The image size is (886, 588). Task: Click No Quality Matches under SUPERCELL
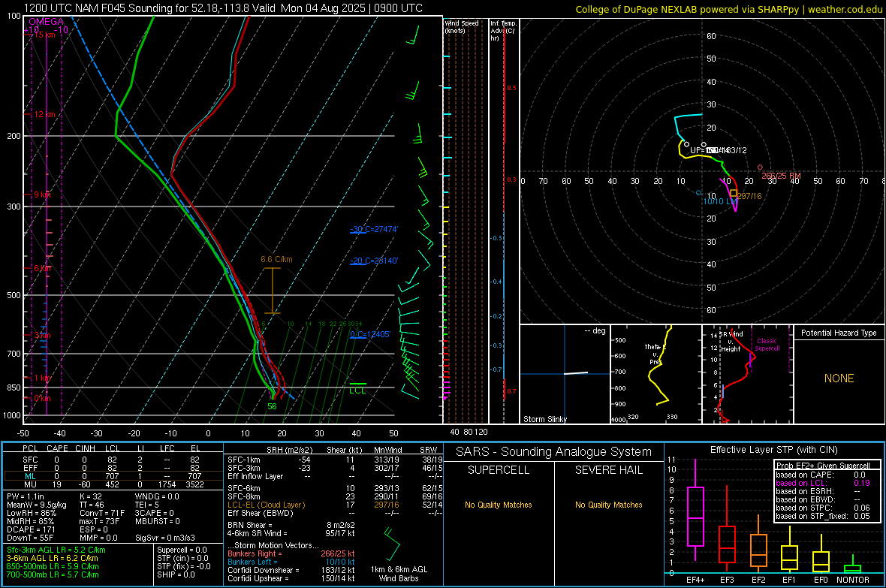[x=499, y=505]
